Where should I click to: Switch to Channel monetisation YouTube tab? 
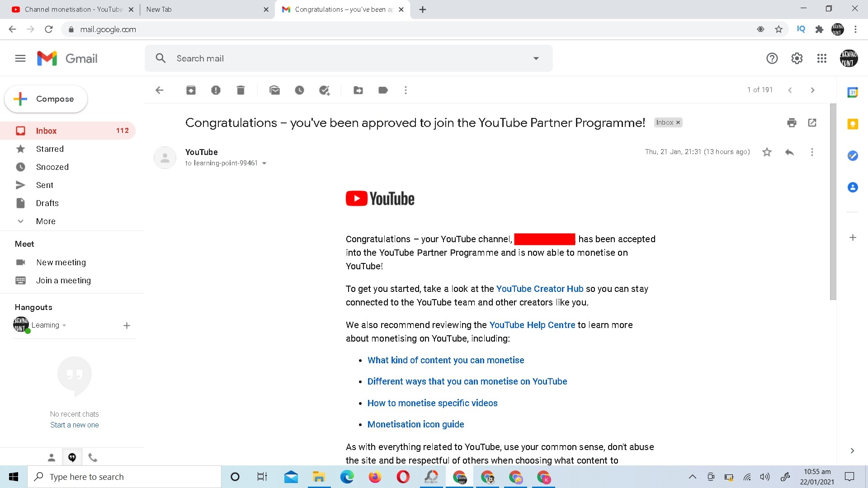click(x=72, y=9)
